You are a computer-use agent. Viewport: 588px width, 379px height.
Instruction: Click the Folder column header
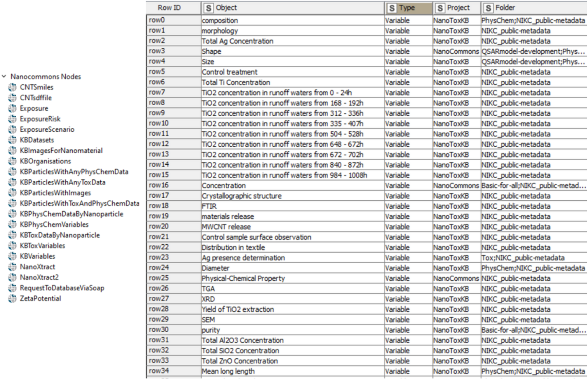[534, 8]
